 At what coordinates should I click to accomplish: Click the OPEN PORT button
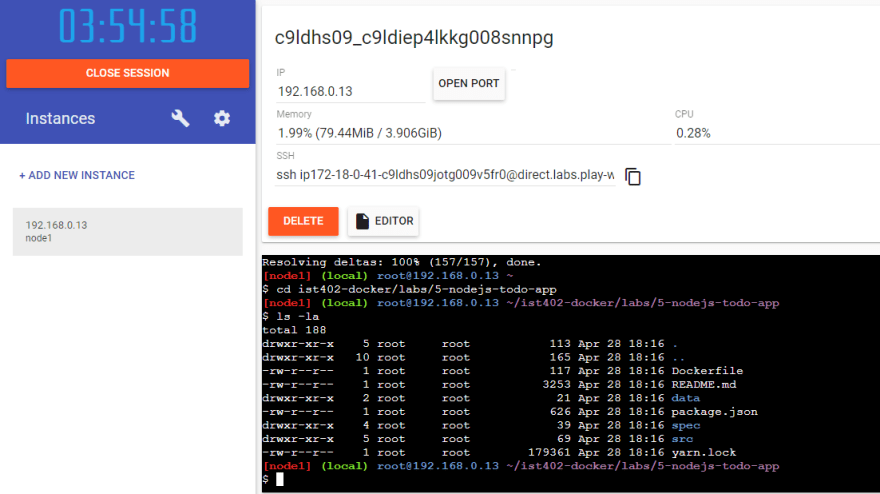pyautogui.click(x=469, y=84)
